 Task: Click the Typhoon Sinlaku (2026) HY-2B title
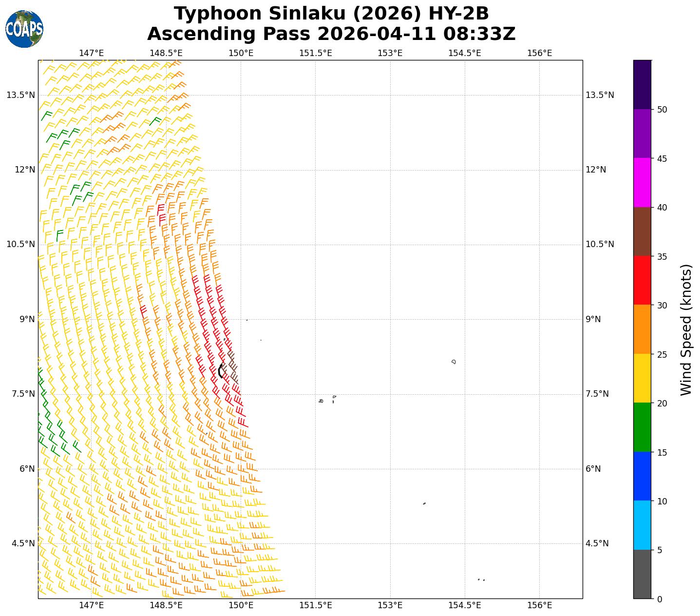click(331, 14)
